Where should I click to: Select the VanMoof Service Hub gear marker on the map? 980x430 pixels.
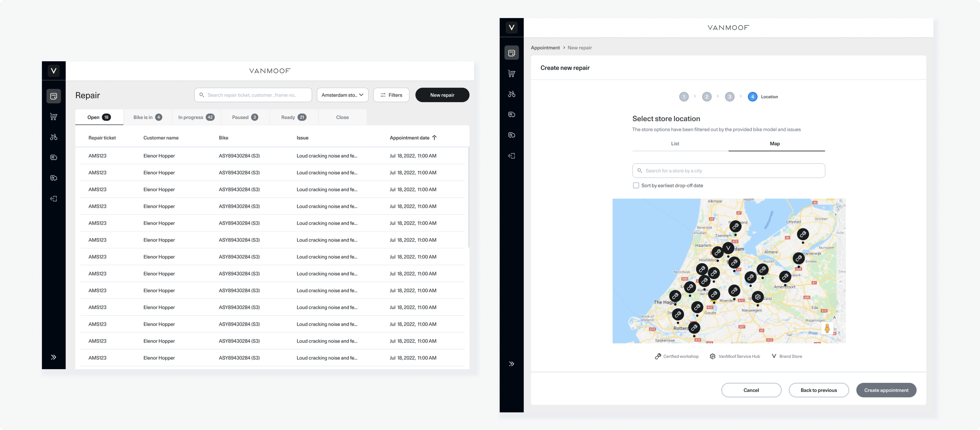click(757, 297)
